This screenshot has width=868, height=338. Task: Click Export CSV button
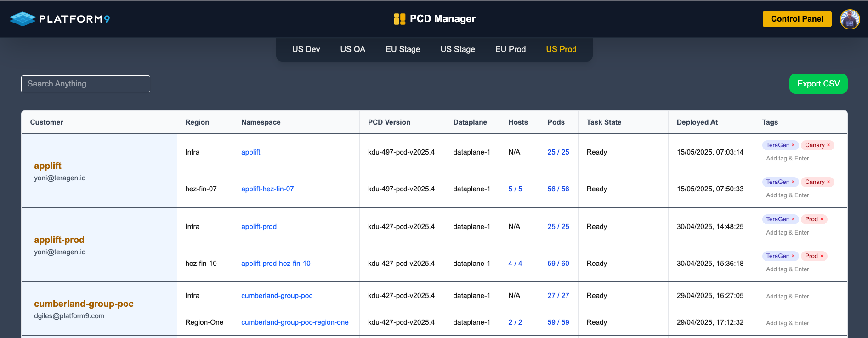pos(818,84)
